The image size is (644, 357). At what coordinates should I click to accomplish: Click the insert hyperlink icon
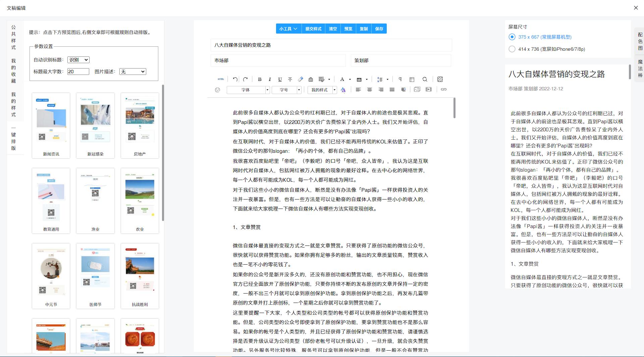pos(443,89)
